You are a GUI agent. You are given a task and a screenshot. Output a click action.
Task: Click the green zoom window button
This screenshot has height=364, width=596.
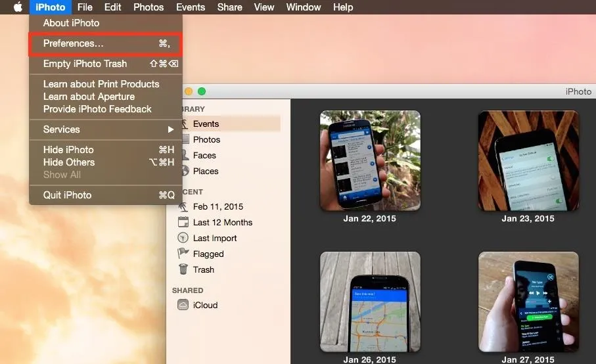[x=202, y=91]
